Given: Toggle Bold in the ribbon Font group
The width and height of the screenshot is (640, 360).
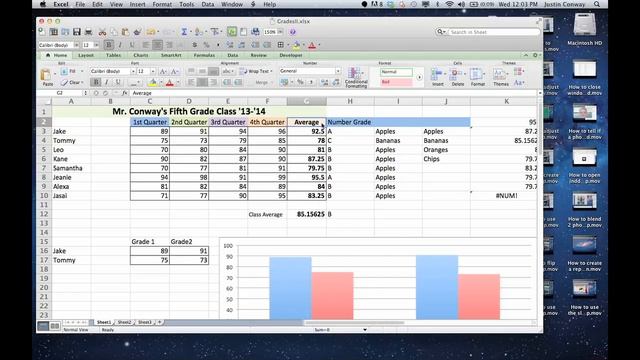Looking at the screenshot, I should click(96, 82).
